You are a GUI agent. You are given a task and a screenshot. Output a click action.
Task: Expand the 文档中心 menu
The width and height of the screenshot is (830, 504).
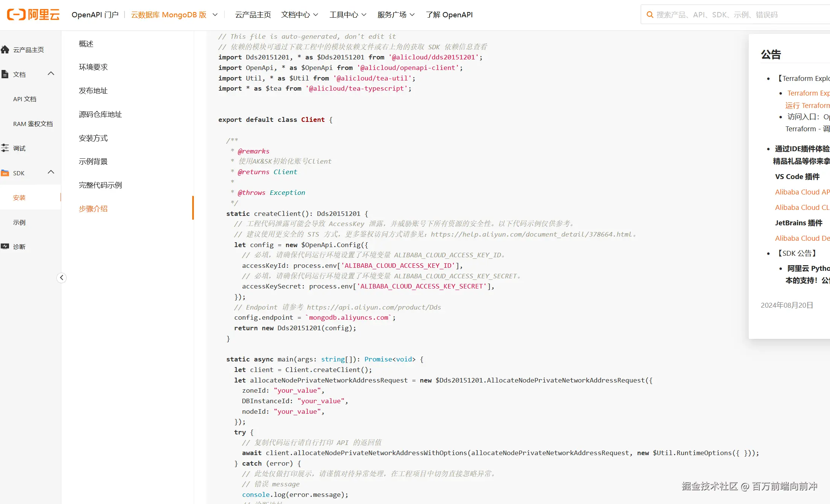click(299, 15)
